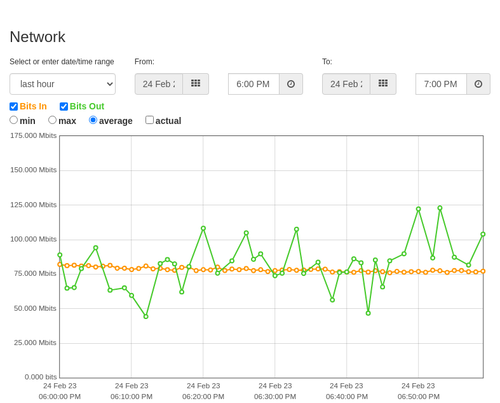This screenshot has width=500, height=403.
Task: Open the From date calendar picker icon
Action: (x=196, y=84)
